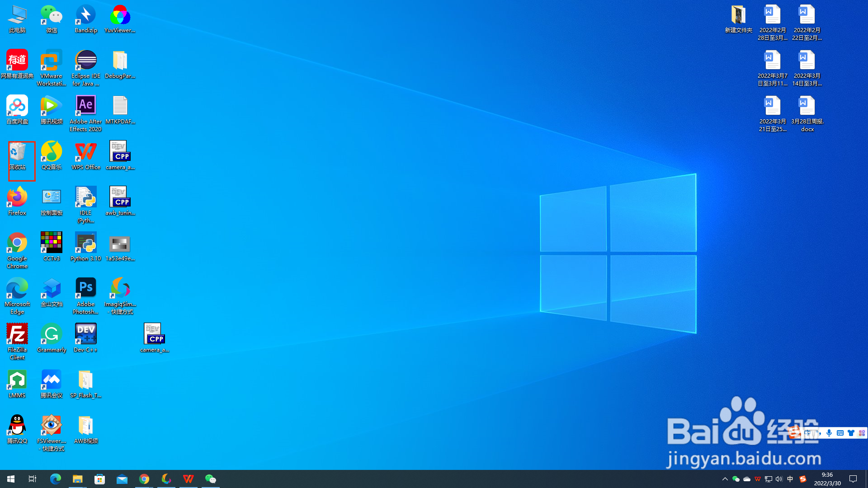Select the Grammarly desktop shortcut
This screenshot has width=868, height=488.
pos(52,338)
